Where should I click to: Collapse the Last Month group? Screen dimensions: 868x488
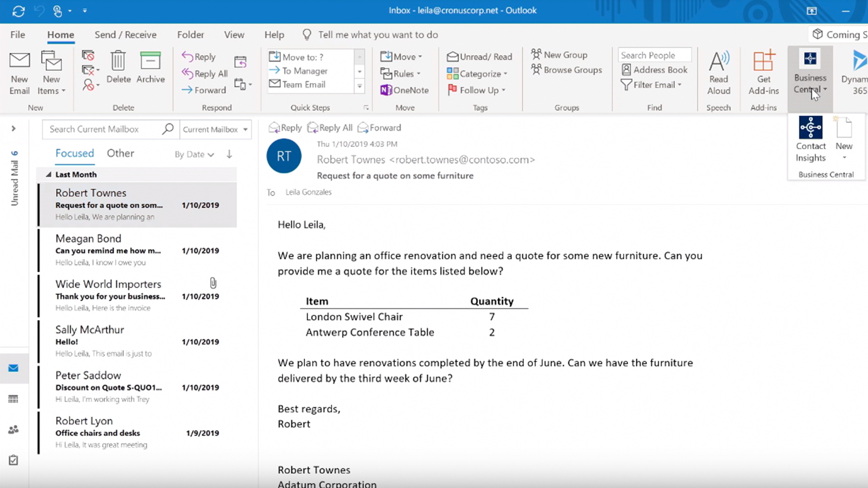(x=48, y=174)
